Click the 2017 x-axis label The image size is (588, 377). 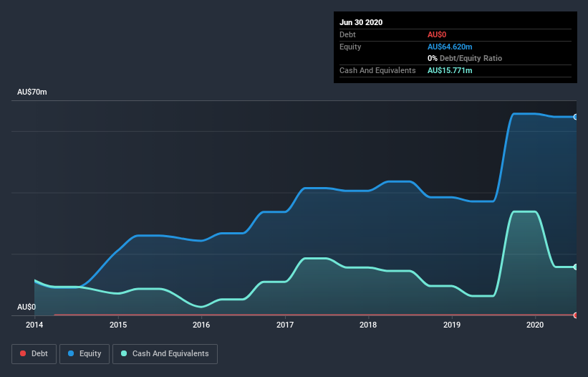pos(285,325)
